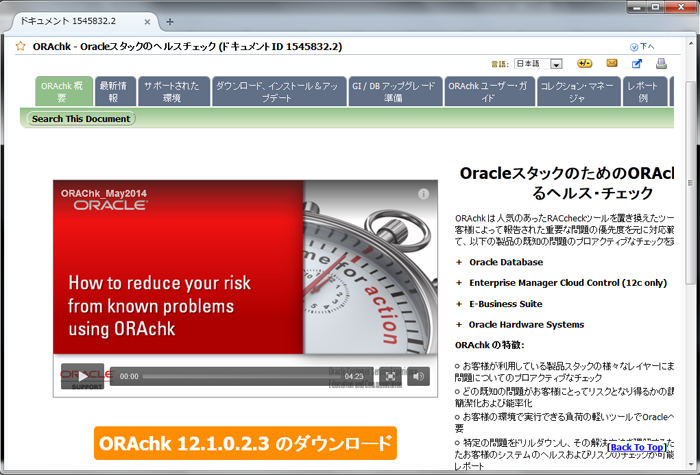
Task: Close the ドキュメント 1545832.2 browser tab
Action: point(147,21)
